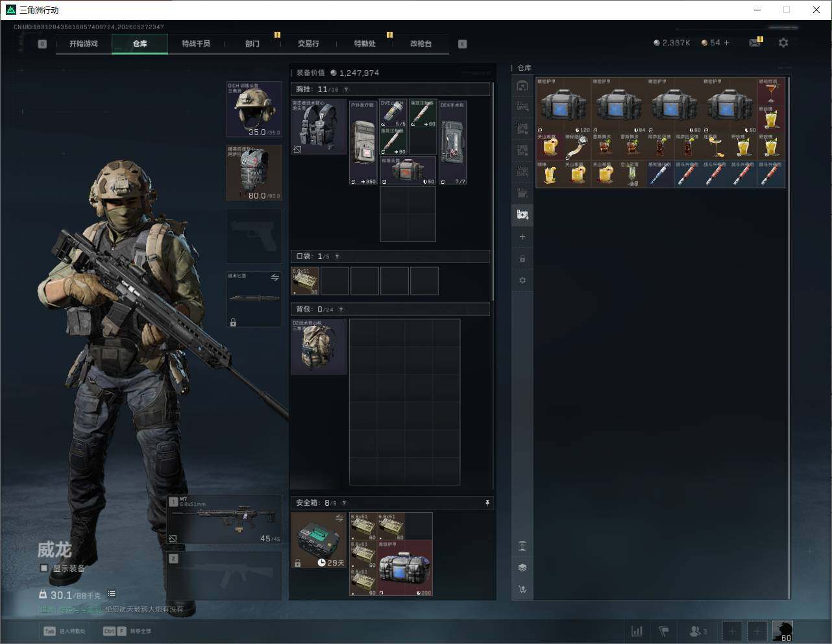Screen dimensions: 832x644
Task: Open the 改枪台 tab
Action: tap(421, 43)
